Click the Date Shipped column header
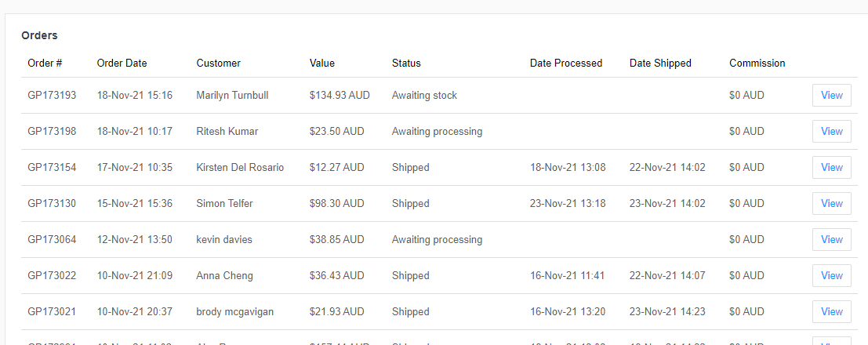Viewport: 868px width, 345px height. (660, 63)
